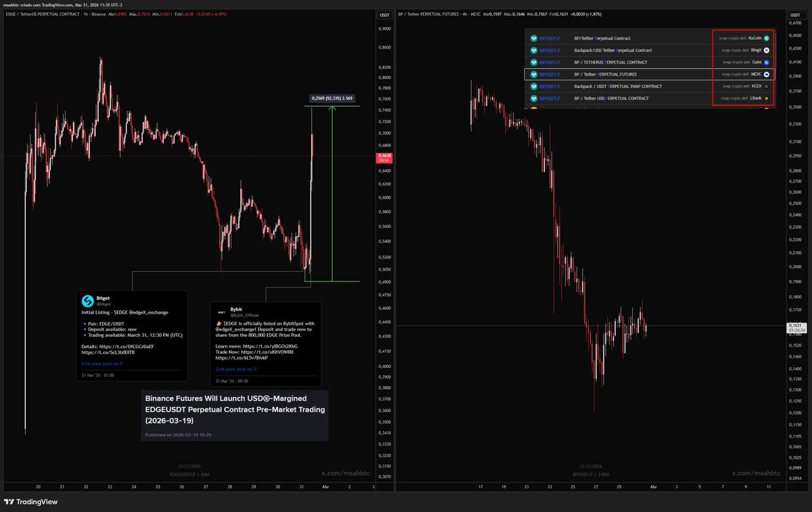Open USDT currency selector on EDGE chart axis
Image resolution: width=812 pixels, height=512 pixels.
click(x=385, y=14)
